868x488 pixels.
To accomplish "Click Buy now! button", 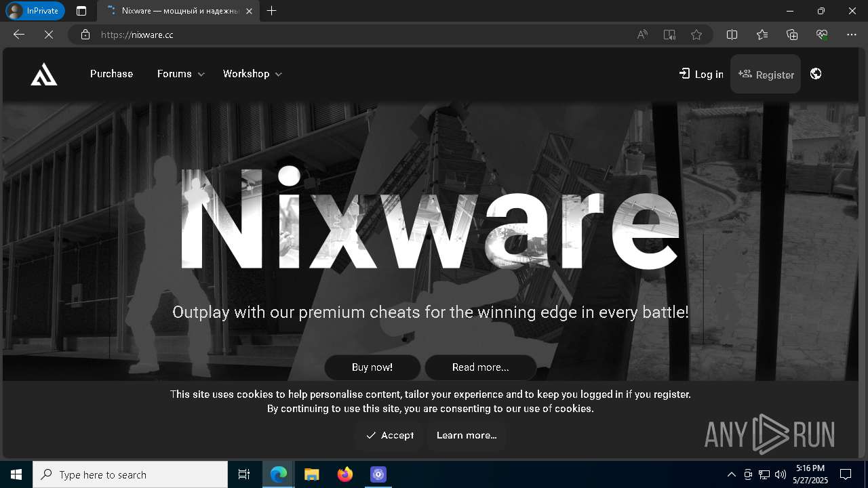I will point(372,367).
